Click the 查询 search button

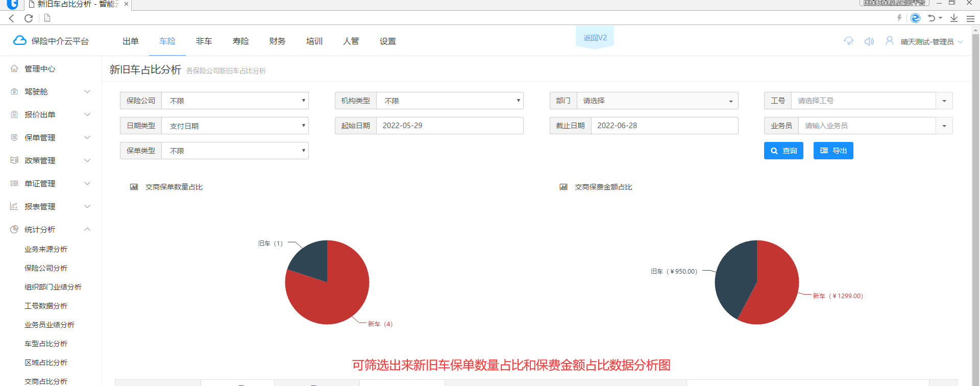[x=783, y=151]
